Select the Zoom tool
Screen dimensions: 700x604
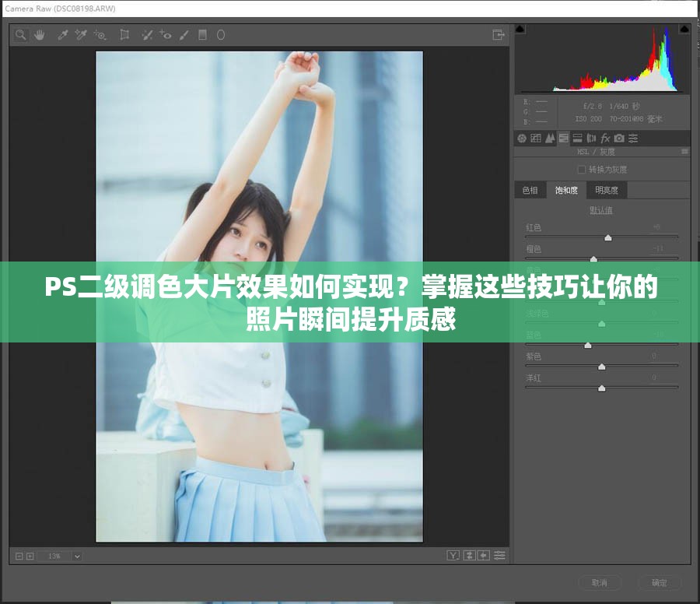[21, 35]
